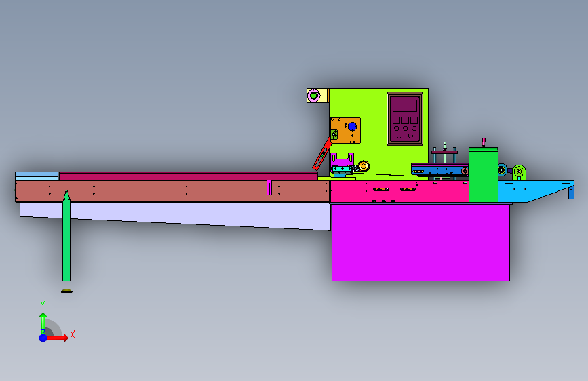Select the long crimson top rail
Viewport: 588px width, 381px height.
coord(189,176)
